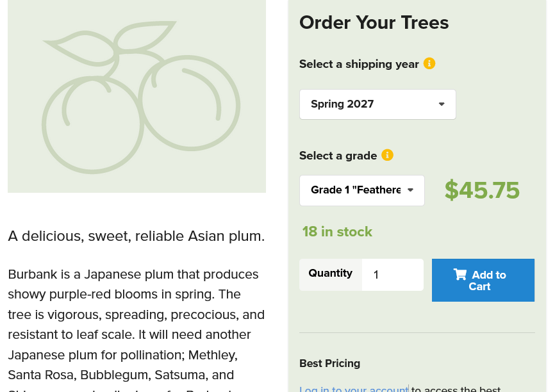The image size is (555, 392).
Task: Click the Quantity label
Action: coord(330,274)
